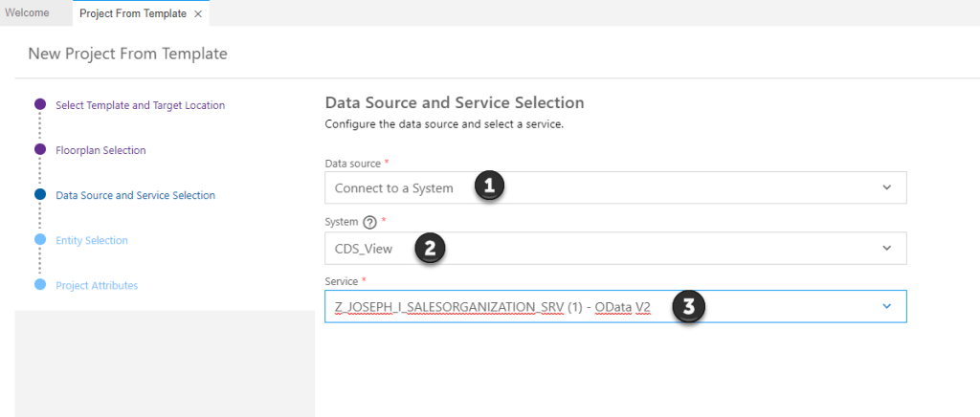Click the help icon next to System

point(368,222)
